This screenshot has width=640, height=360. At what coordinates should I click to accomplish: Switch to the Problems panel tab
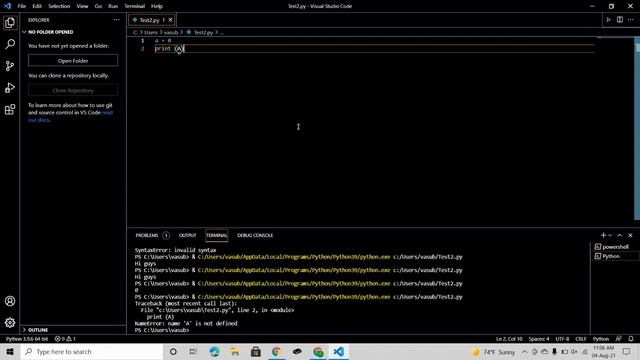click(152, 236)
